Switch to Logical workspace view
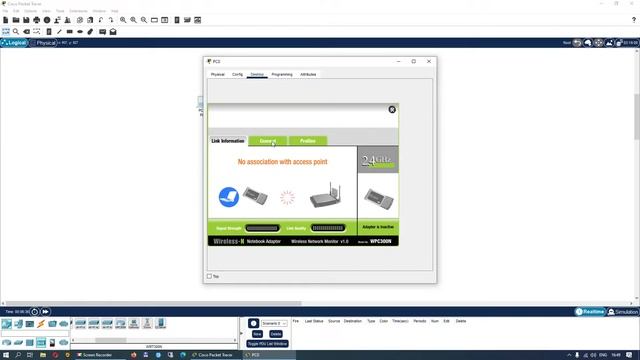The width and height of the screenshot is (640, 360). coord(14,42)
